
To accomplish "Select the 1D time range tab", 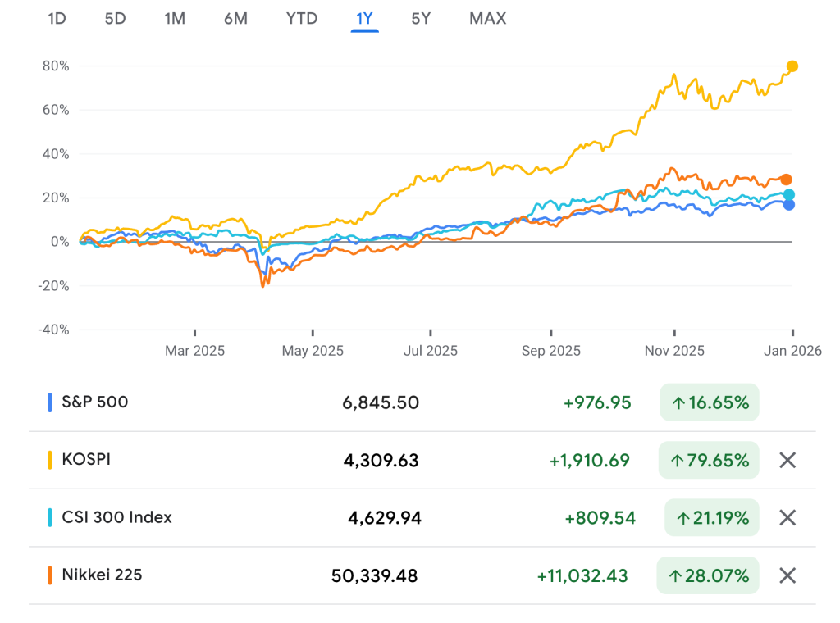I will pyautogui.click(x=57, y=18).
